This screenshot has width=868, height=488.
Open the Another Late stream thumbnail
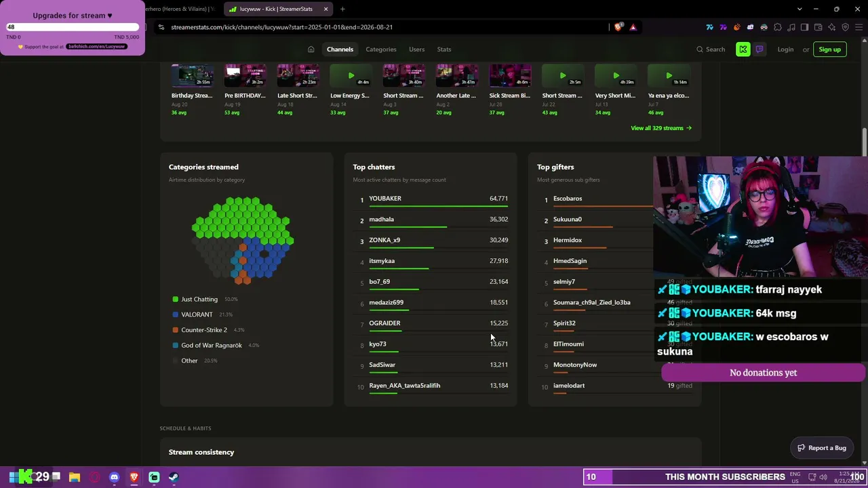click(457, 75)
